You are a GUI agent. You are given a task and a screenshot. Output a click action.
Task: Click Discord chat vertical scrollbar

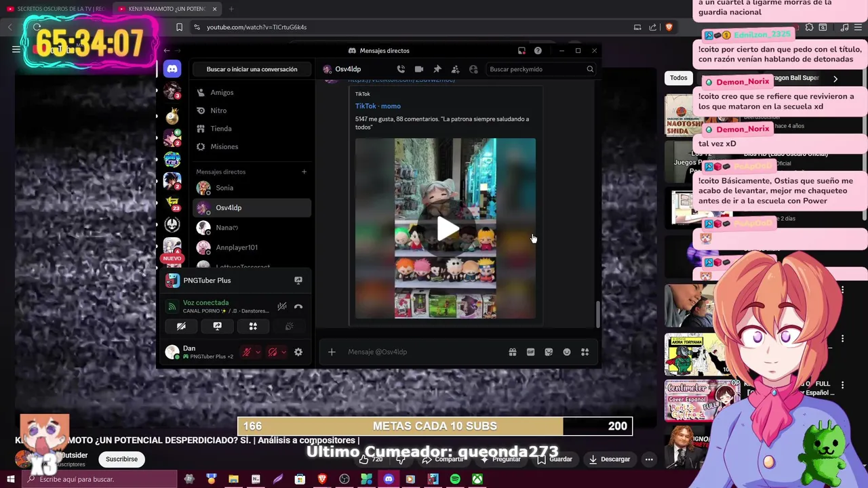(597, 313)
